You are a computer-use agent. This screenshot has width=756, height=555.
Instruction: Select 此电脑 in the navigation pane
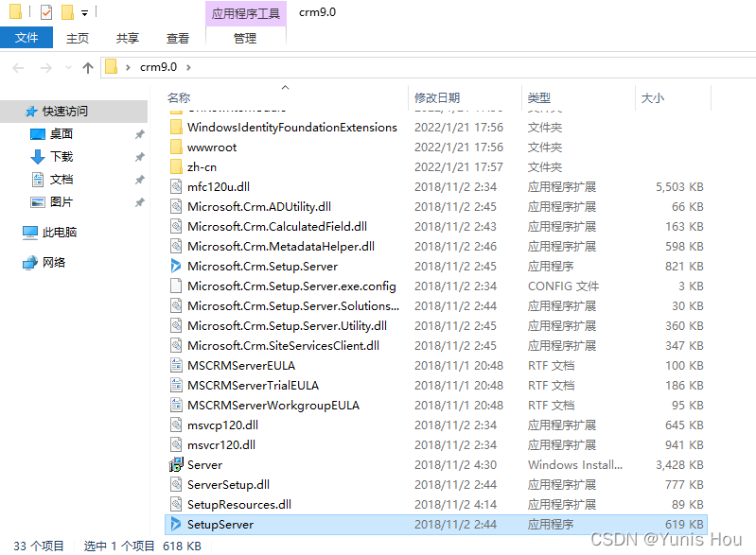click(60, 233)
